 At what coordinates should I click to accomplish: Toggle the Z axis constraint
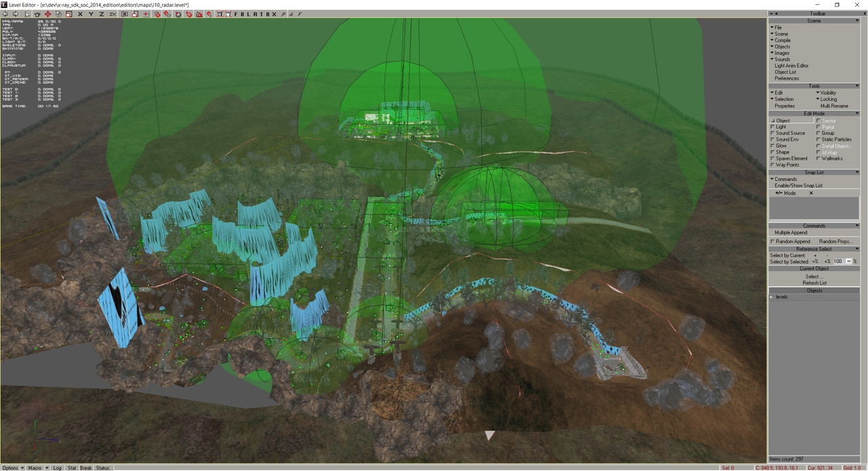coord(102,14)
